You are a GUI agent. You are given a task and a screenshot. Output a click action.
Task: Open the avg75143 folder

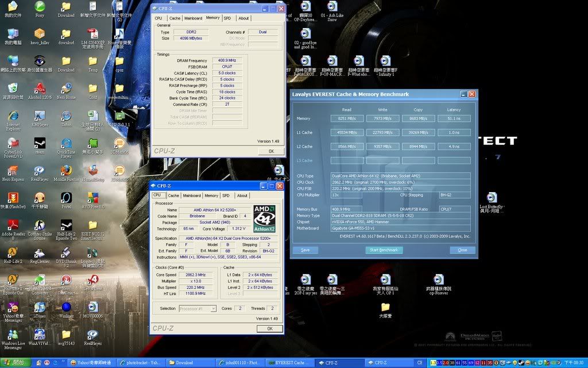[x=66, y=337]
